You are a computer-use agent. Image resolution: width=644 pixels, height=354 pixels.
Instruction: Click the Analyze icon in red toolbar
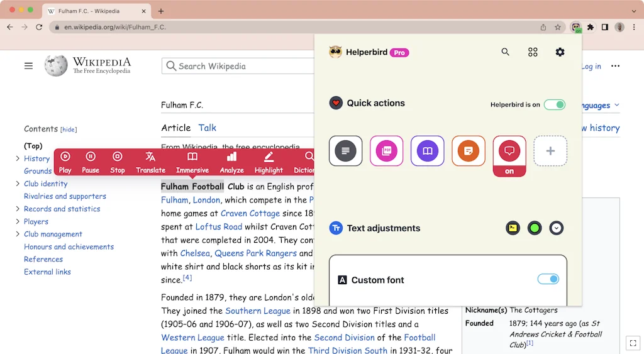tap(231, 162)
